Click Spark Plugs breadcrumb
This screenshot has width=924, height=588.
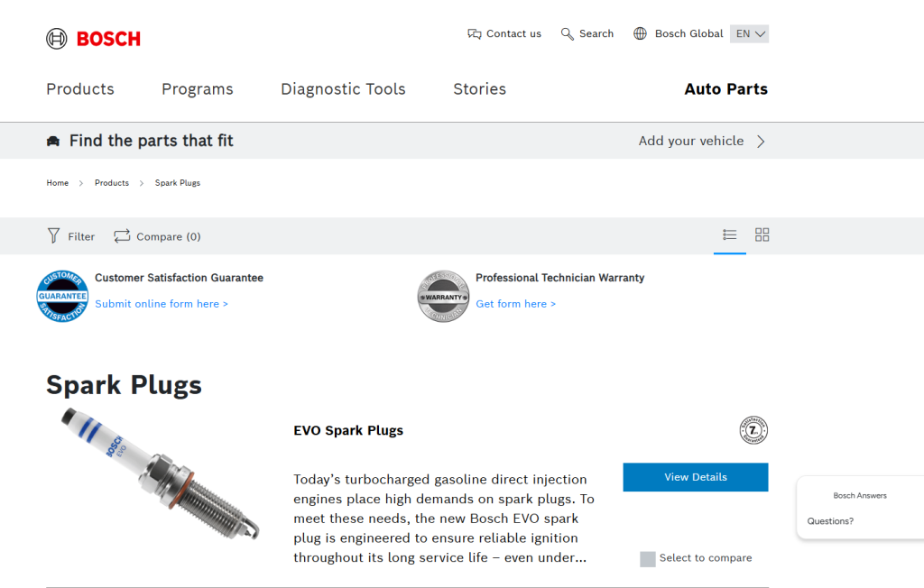[178, 183]
